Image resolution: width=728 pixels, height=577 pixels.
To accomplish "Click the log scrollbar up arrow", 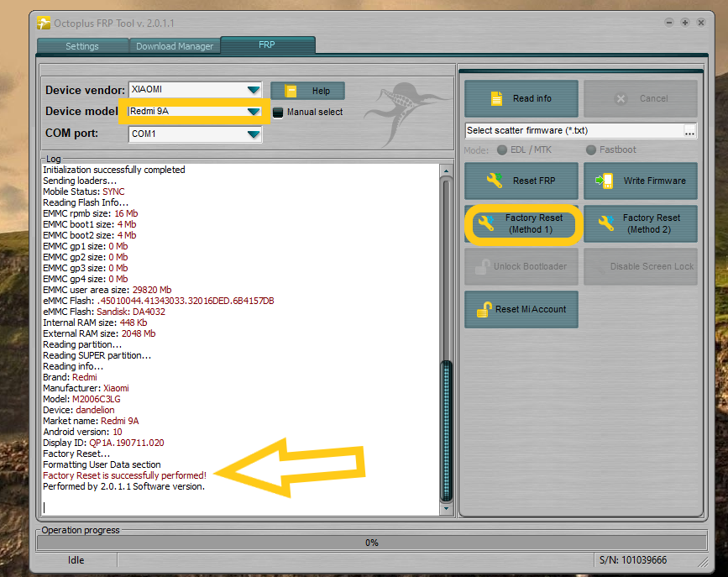I will pos(446,171).
